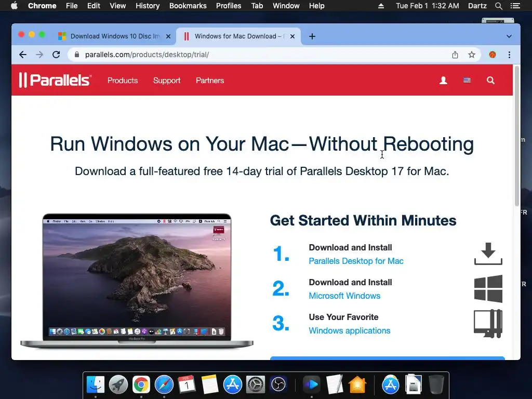Click the Microsoft Windows link
Image resolution: width=532 pixels, height=399 pixels.
coord(344,296)
